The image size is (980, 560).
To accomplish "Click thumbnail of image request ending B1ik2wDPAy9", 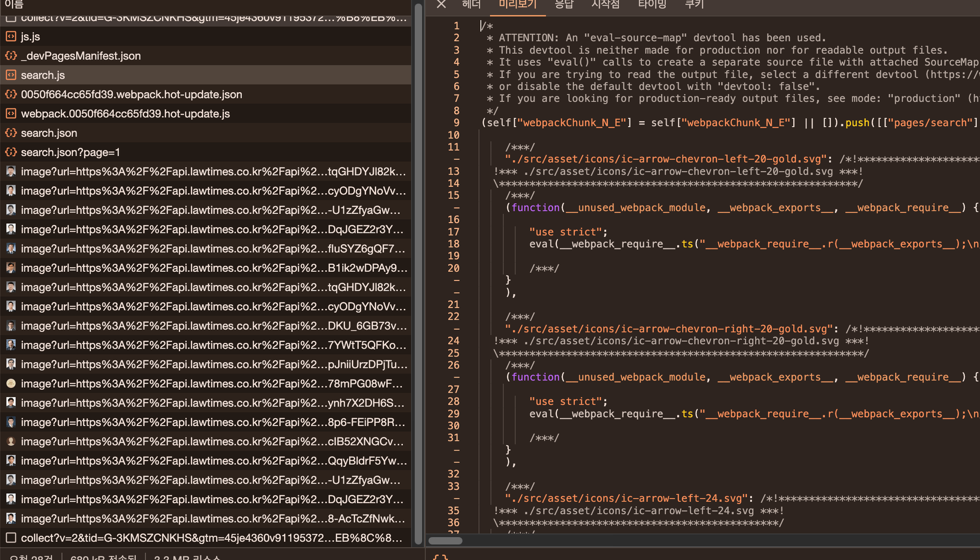I will [x=11, y=268].
